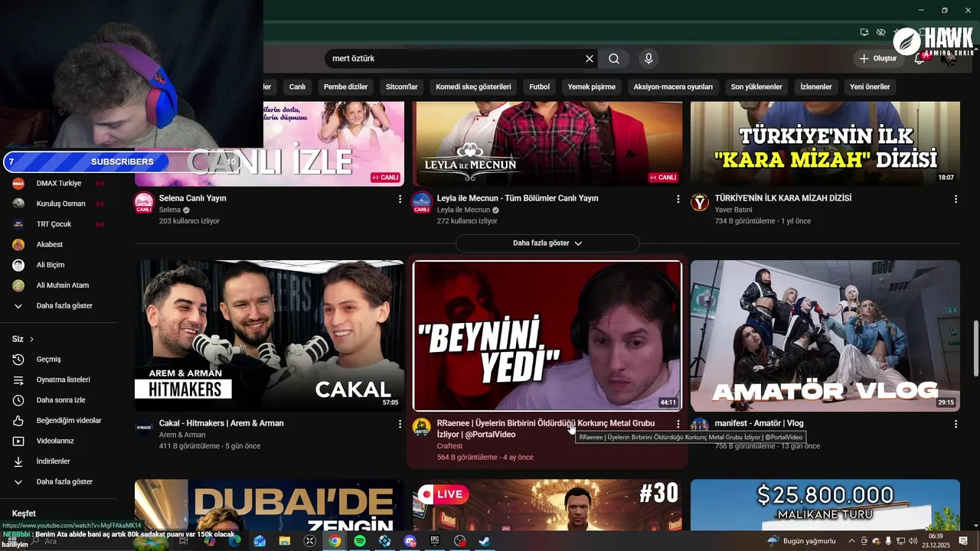This screenshot has width=980, height=551.
Task: Select the Yeni öneriler filter chip
Action: (x=870, y=87)
